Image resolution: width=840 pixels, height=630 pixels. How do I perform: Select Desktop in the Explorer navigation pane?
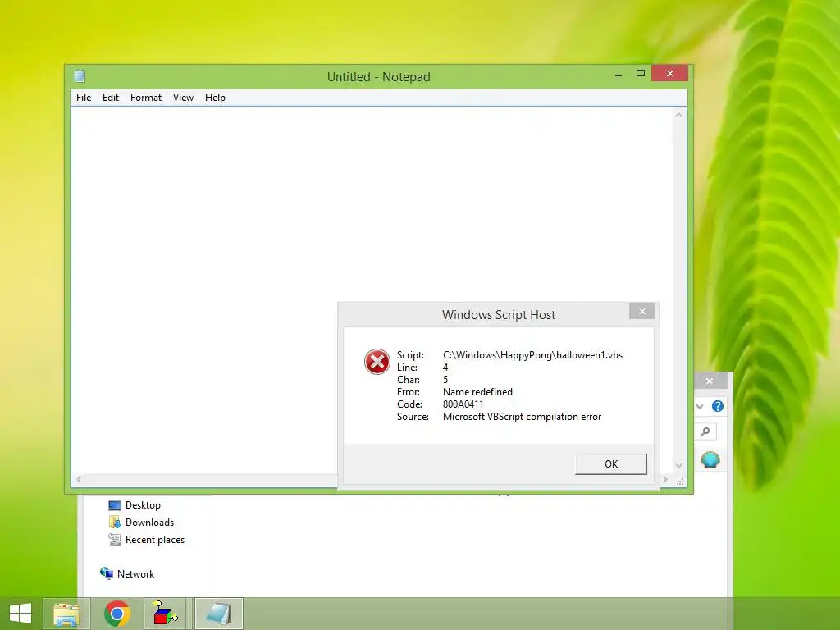coord(143,505)
